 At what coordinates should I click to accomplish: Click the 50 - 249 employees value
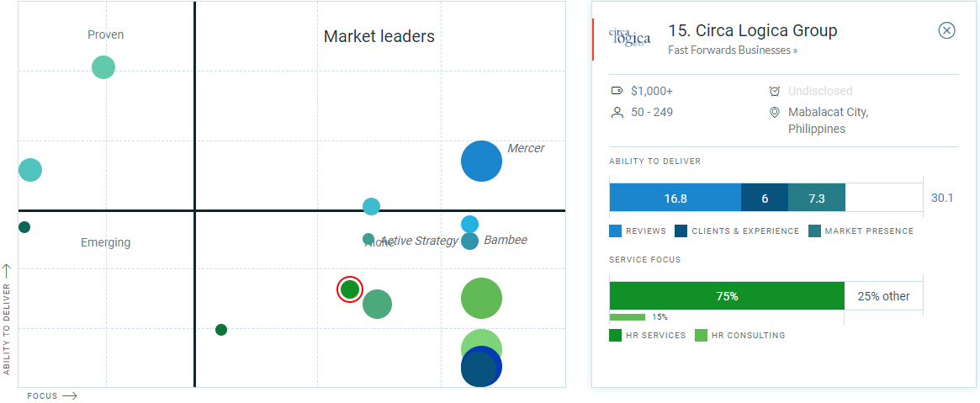[652, 113]
